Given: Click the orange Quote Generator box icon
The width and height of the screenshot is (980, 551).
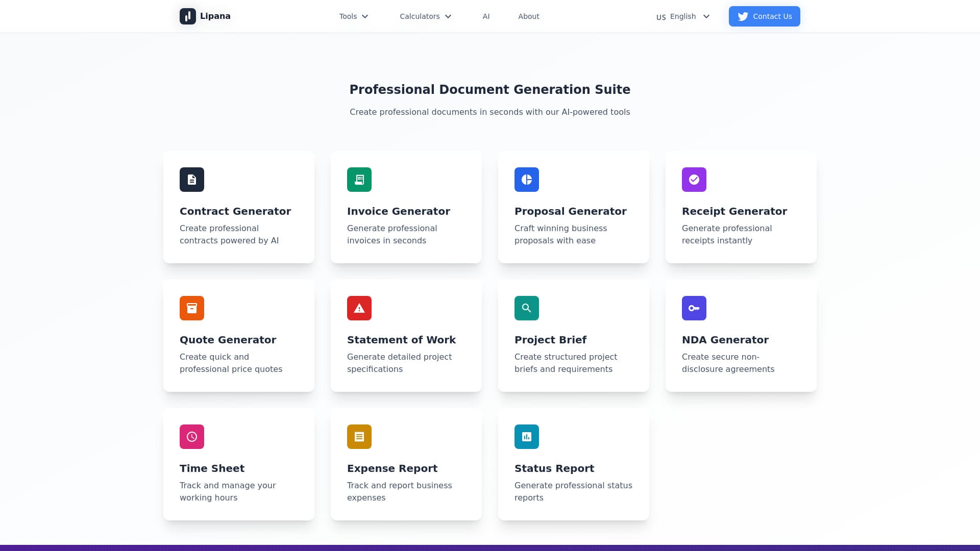Looking at the screenshot, I should pos(192,308).
